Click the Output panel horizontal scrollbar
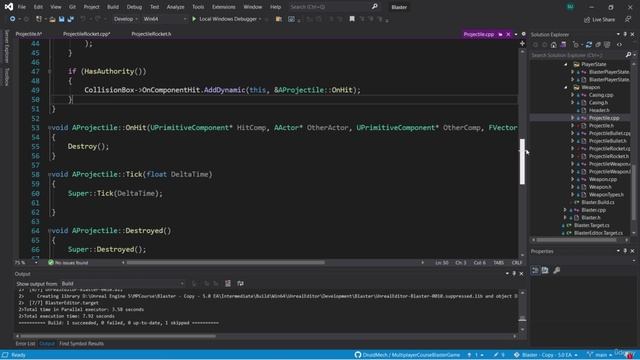640x360 pixels. tap(118, 336)
